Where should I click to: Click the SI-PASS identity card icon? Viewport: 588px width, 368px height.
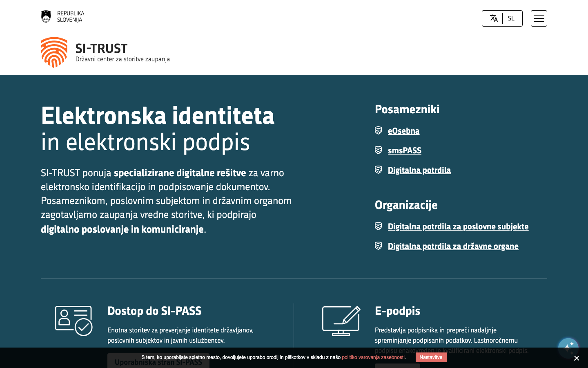74,321
